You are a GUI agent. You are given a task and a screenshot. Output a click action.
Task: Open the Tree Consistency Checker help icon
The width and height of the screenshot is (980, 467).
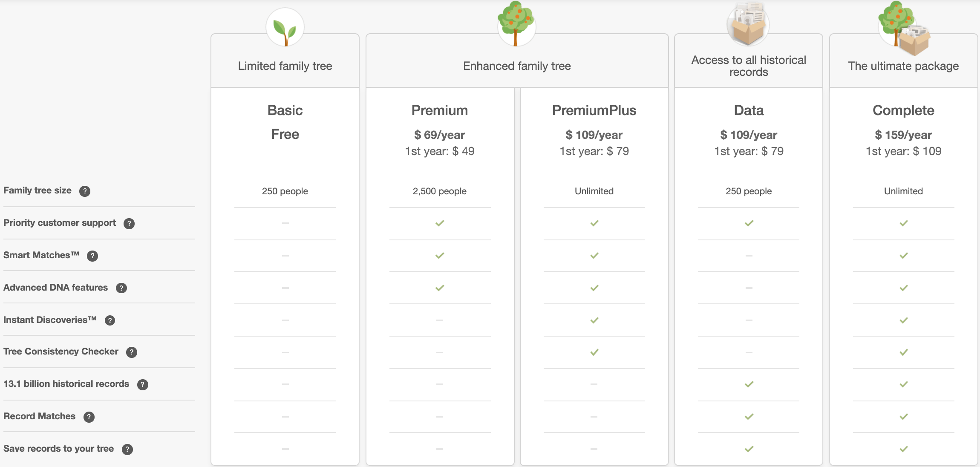[x=131, y=352]
